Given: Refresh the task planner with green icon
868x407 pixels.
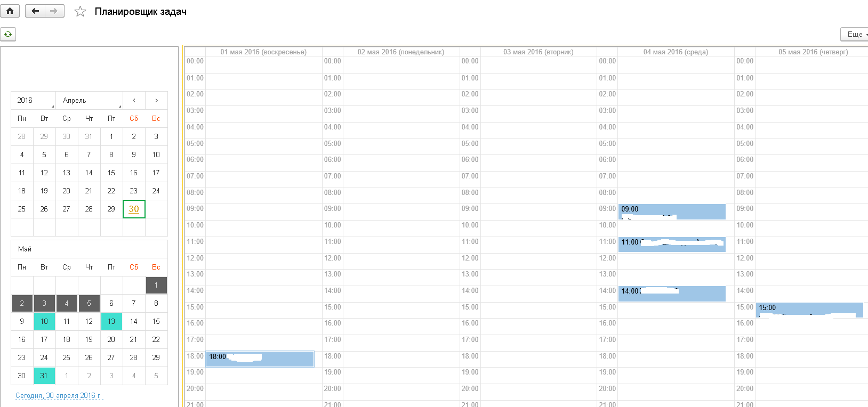Looking at the screenshot, I should pos(8,34).
